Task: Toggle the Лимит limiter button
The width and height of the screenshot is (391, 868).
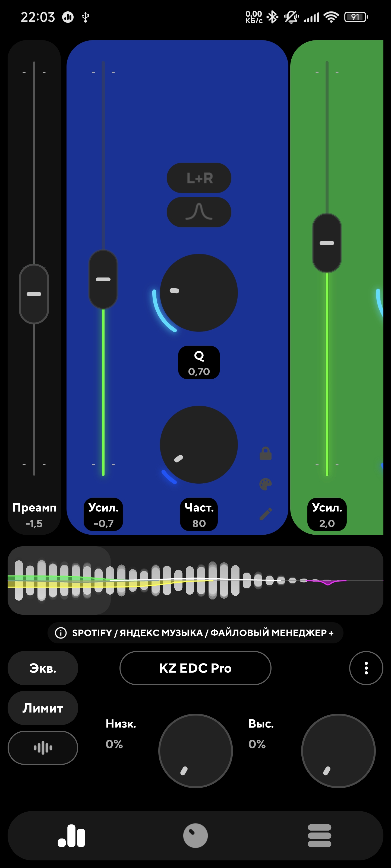Action: pos(43,708)
